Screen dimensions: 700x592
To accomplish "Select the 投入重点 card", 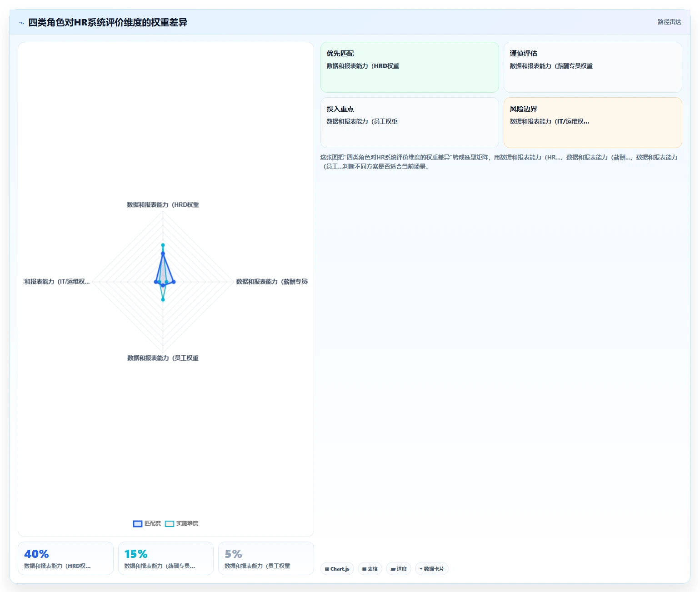I will pyautogui.click(x=410, y=123).
